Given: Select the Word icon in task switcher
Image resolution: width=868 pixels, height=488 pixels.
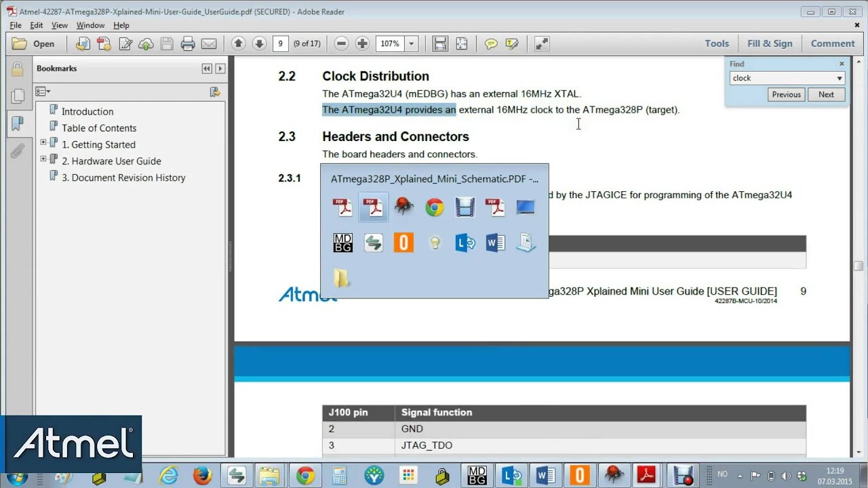Looking at the screenshot, I should coord(496,243).
